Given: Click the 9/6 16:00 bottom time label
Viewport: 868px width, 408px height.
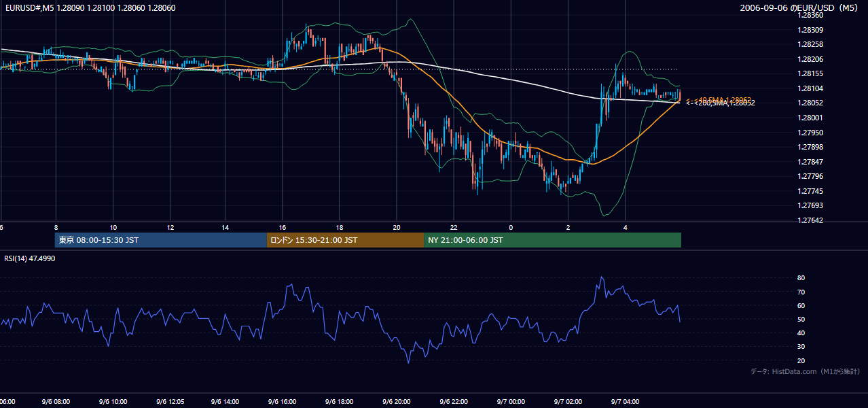Looking at the screenshot, I should tap(283, 402).
